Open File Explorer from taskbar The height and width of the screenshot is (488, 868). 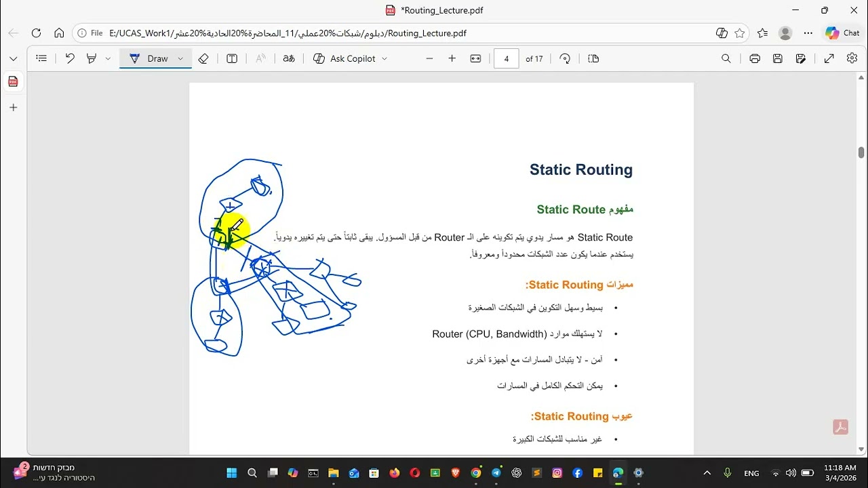click(333, 472)
